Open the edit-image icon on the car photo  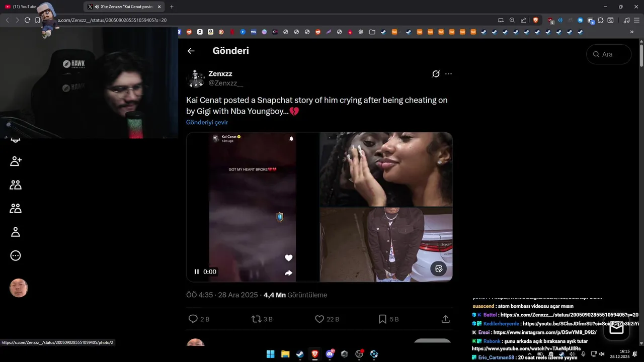[x=439, y=268]
